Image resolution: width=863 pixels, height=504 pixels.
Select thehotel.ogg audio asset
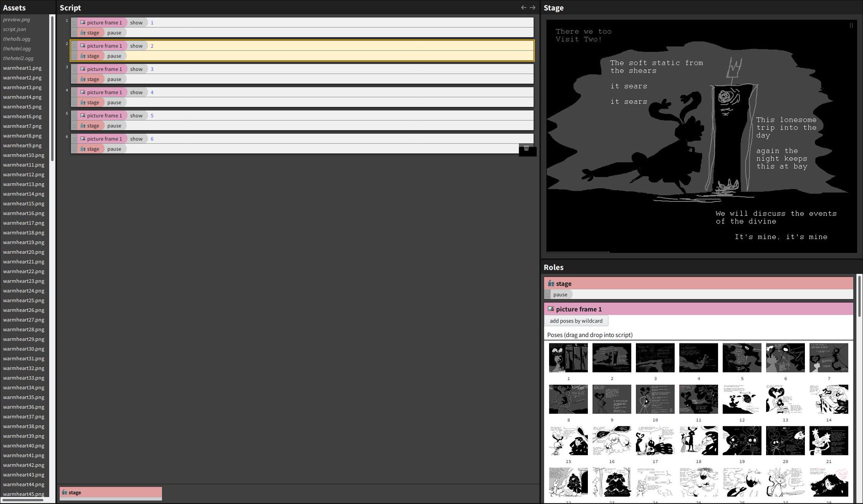tap(17, 48)
